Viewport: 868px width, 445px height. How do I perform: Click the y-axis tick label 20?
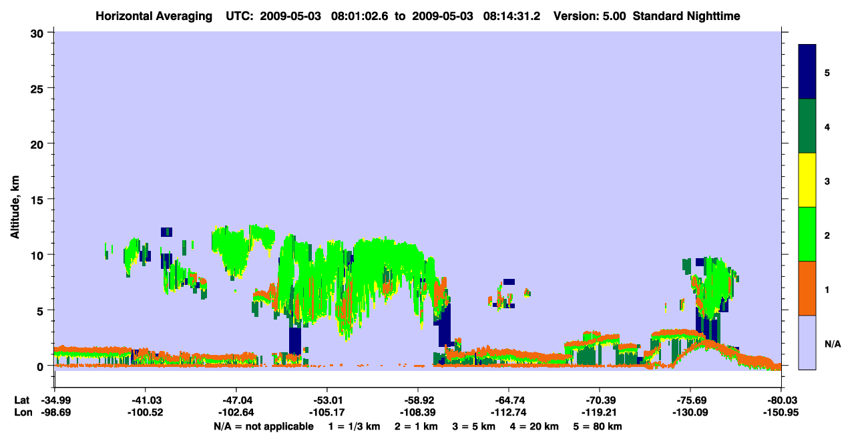click(39, 143)
